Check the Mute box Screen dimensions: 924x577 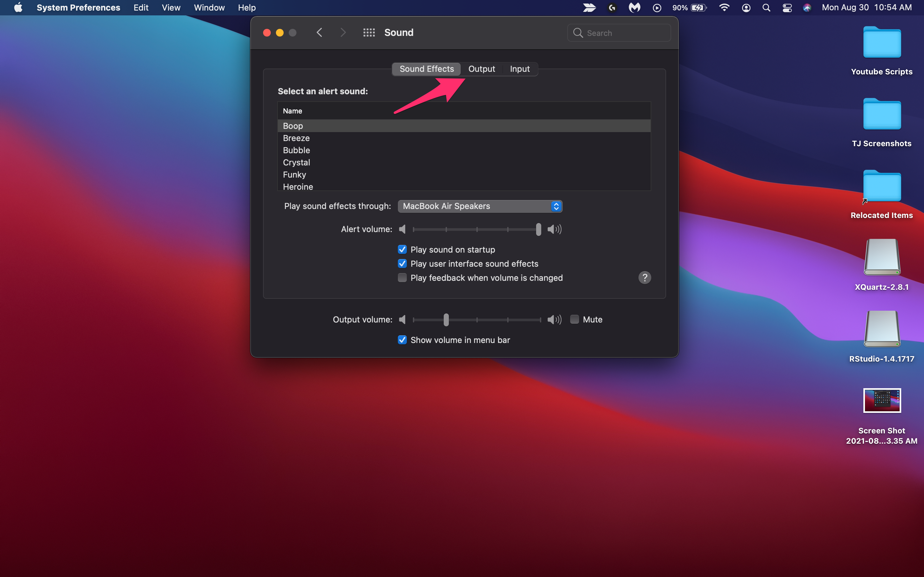coord(574,319)
